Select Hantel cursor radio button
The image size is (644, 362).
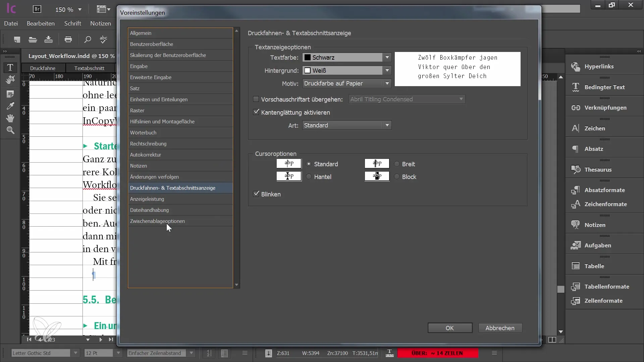click(x=308, y=176)
